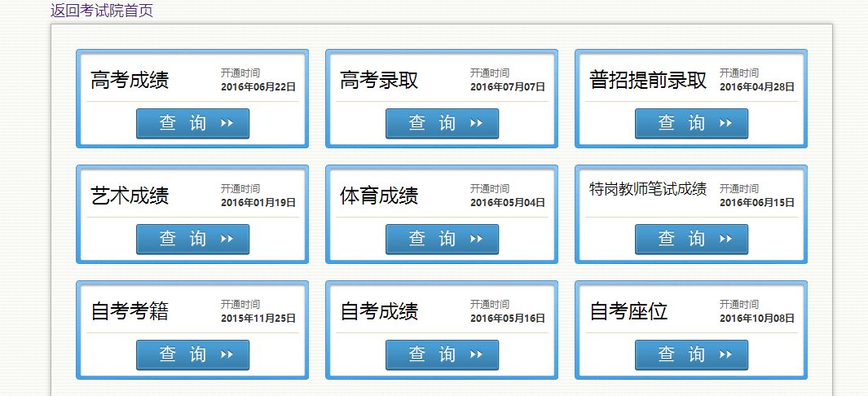Click 查询 button under 体育成绩
Viewport: 868px width, 396px height.
[443, 240]
